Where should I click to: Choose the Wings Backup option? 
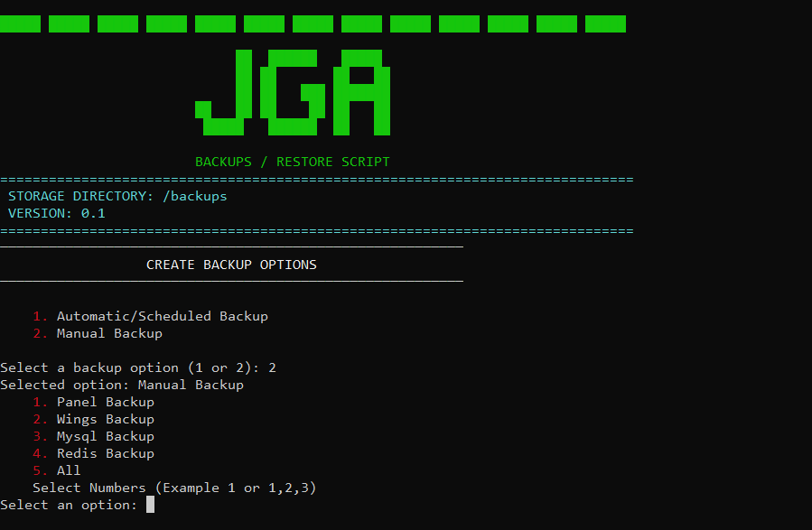tap(105, 419)
